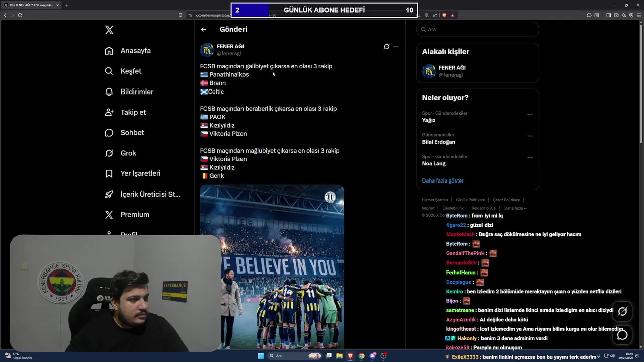
Task: Open more options for Bilal Erdoğan trend
Action: point(530,136)
